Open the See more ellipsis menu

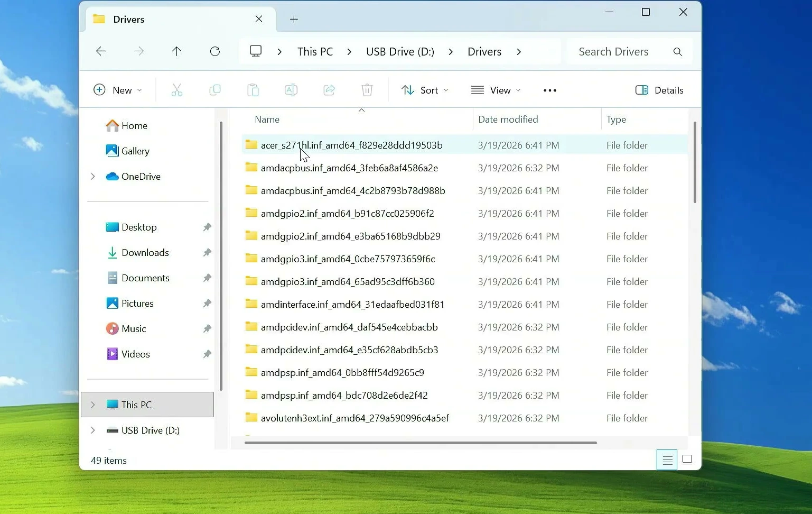[x=550, y=90]
